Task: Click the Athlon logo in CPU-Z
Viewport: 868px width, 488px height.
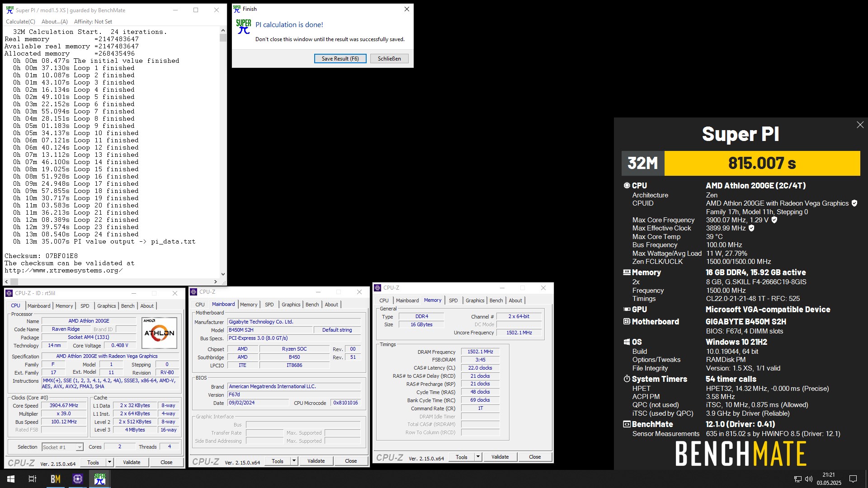Action: click(x=159, y=333)
